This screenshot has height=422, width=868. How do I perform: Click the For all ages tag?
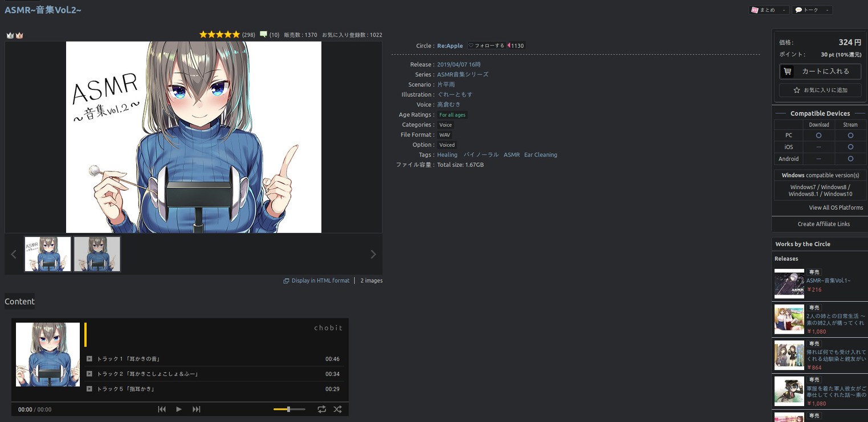tap(453, 115)
